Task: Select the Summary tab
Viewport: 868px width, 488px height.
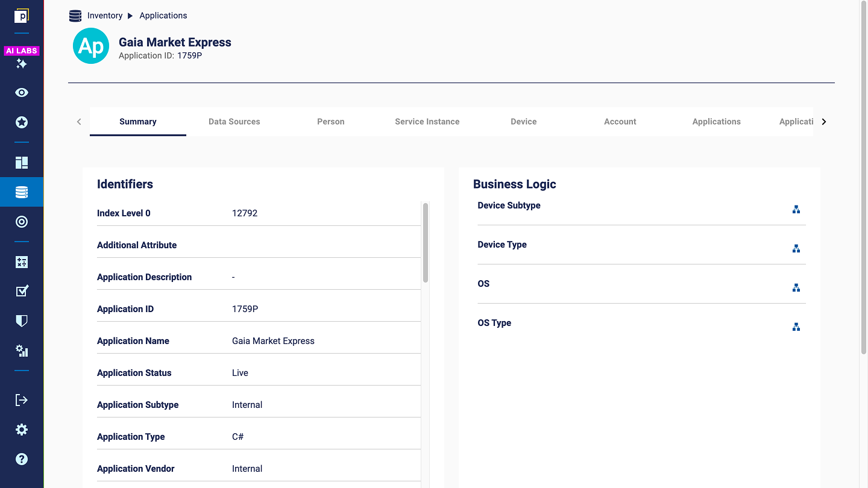Action: click(x=138, y=122)
